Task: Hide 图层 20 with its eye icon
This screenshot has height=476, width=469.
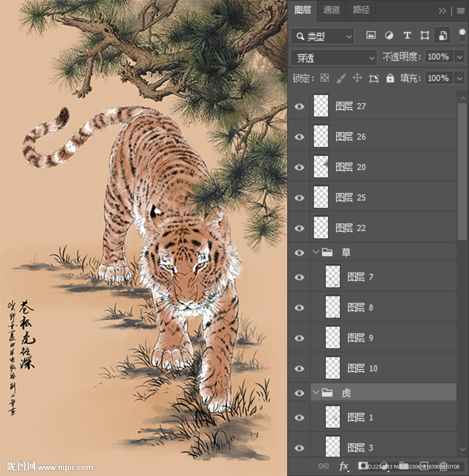Action: point(299,167)
